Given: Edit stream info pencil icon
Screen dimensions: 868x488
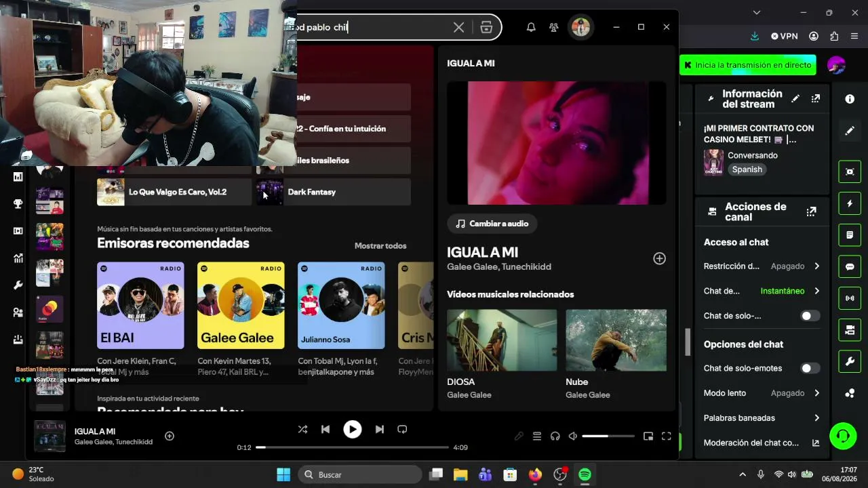Looking at the screenshot, I should pos(795,99).
